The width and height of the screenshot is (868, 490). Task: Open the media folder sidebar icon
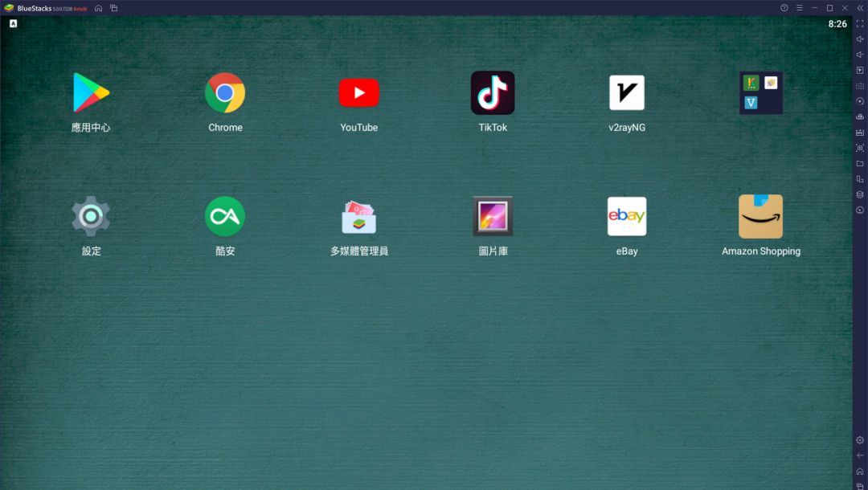[860, 163]
